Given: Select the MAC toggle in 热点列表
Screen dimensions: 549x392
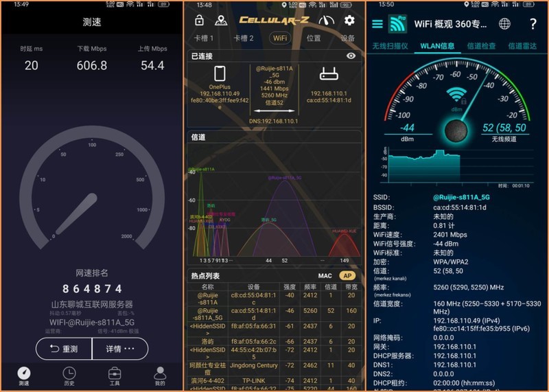Looking at the screenshot, I should (x=325, y=276).
